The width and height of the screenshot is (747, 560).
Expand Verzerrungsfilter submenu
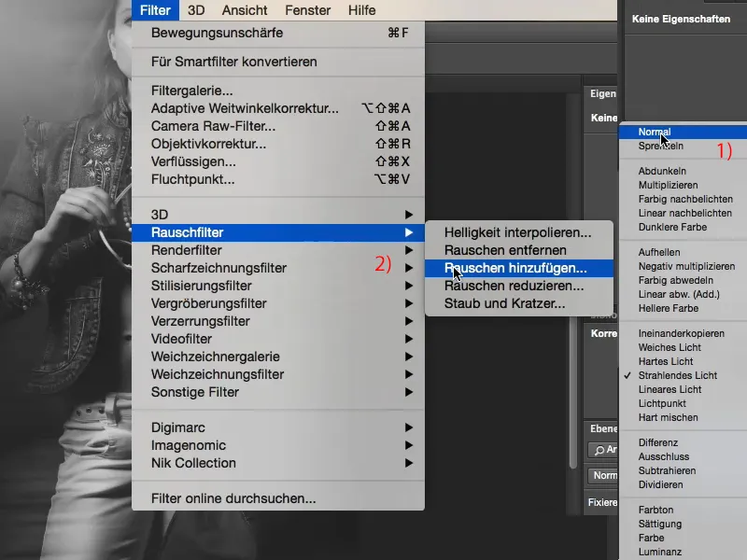click(x=278, y=321)
